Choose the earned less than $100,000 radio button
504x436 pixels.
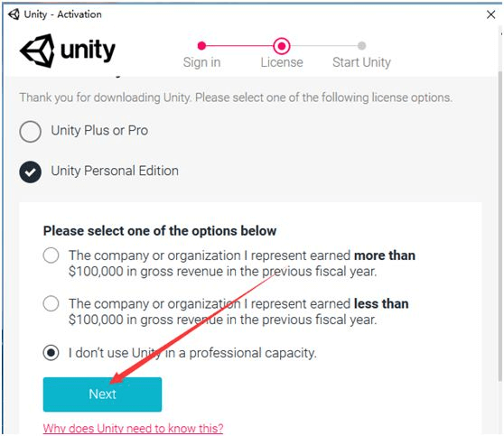(x=51, y=303)
